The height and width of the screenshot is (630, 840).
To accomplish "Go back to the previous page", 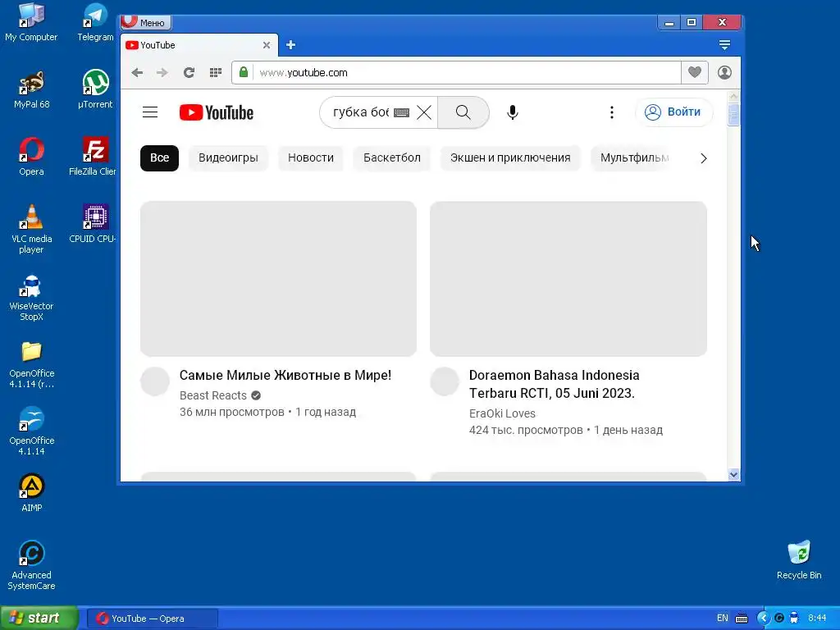I will pos(137,72).
